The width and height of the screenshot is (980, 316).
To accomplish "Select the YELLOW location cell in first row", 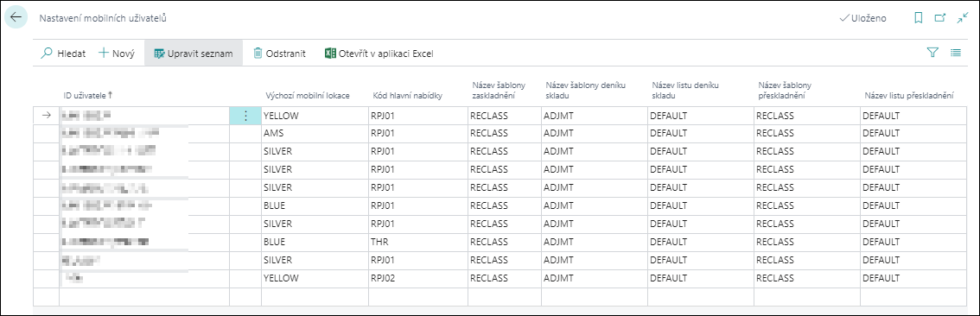I will pyautogui.click(x=315, y=116).
